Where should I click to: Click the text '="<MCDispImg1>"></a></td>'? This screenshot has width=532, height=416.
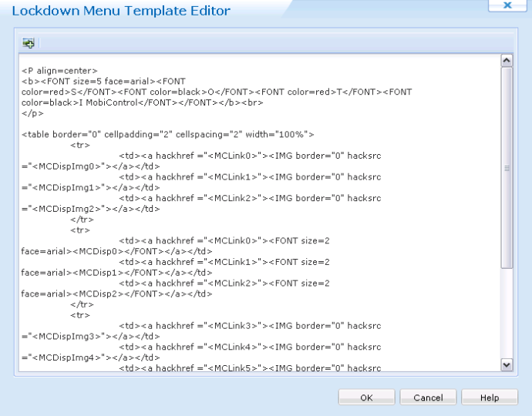[90, 187]
